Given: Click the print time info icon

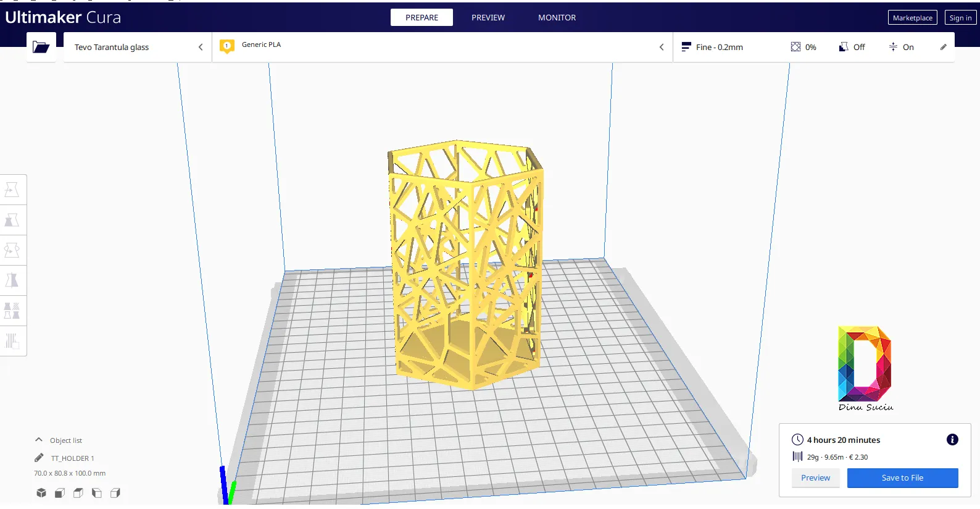Looking at the screenshot, I should click(x=952, y=440).
